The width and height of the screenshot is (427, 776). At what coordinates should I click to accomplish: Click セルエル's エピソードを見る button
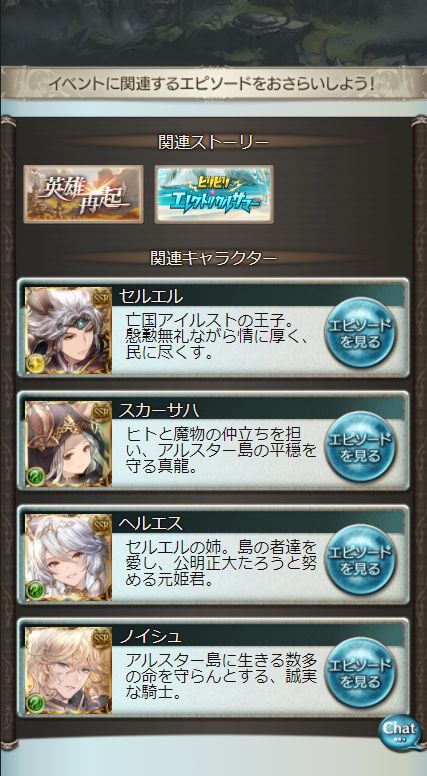[360, 332]
